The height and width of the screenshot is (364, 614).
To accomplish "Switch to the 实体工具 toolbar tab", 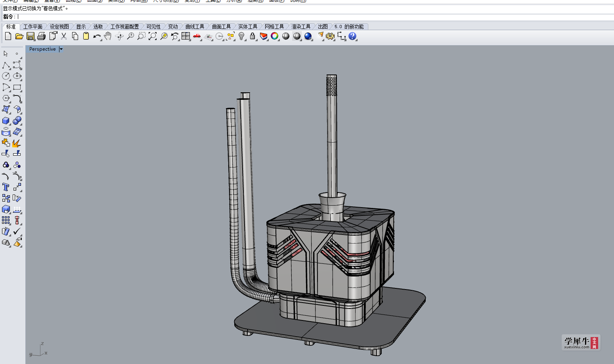I will [x=248, y=27].
